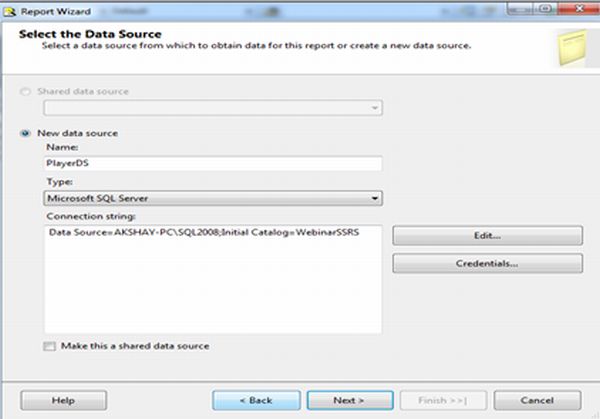This screenshot has width=600, height=419.
Task: Enable Make this a shared data source
Action: (50, 346)
